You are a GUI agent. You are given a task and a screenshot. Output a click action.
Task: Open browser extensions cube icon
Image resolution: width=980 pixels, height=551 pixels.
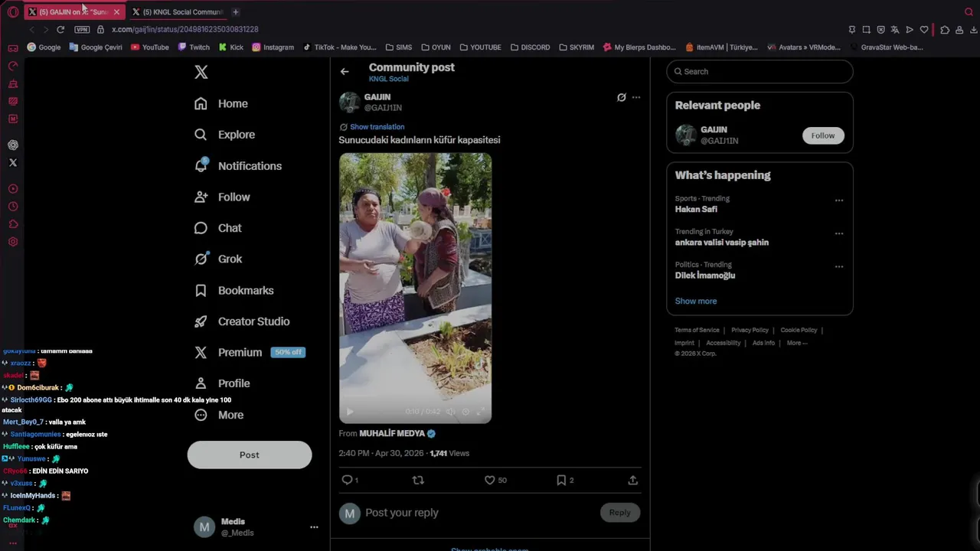click(x=945, y=30)
